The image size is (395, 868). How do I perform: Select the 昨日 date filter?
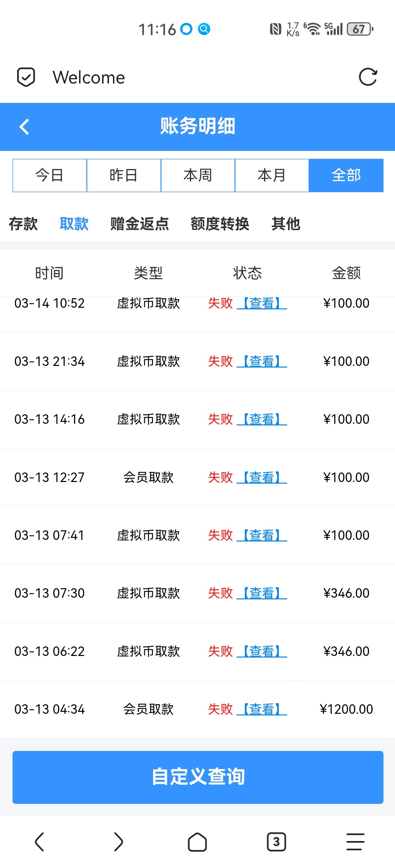124,176
